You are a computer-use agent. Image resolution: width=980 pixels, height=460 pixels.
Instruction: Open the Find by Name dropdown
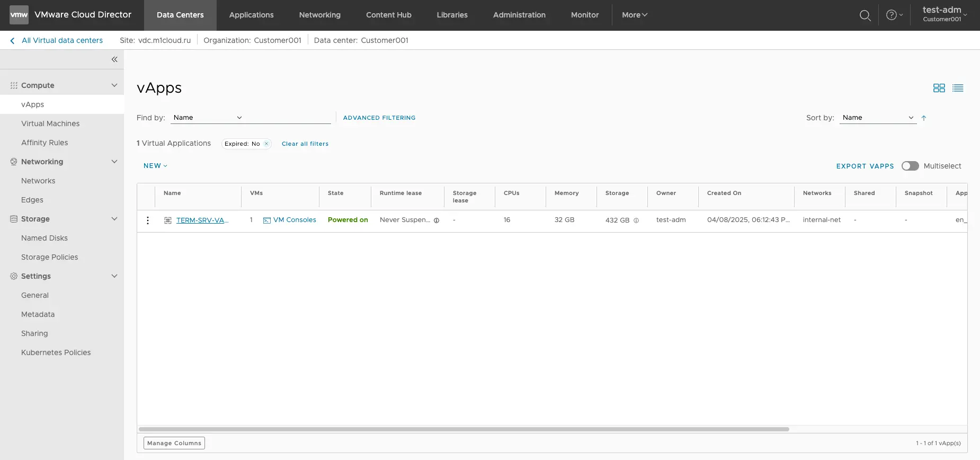[x=208, y=118]
